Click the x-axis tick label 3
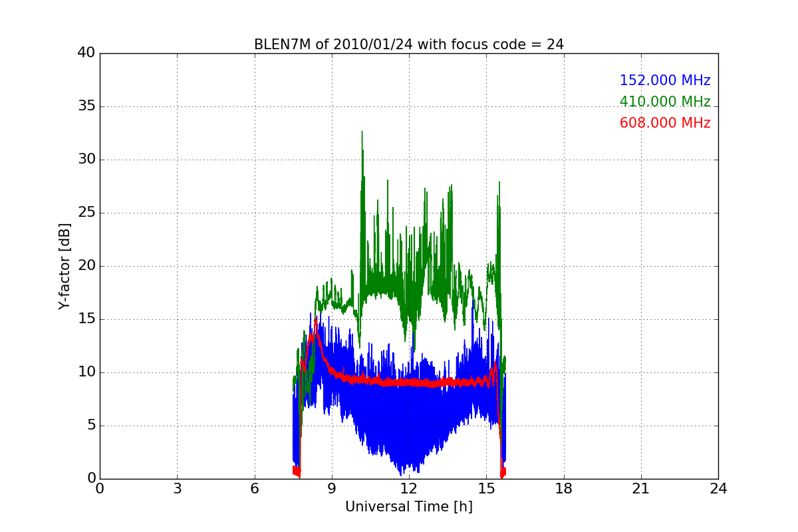 [x=177, y=488]
